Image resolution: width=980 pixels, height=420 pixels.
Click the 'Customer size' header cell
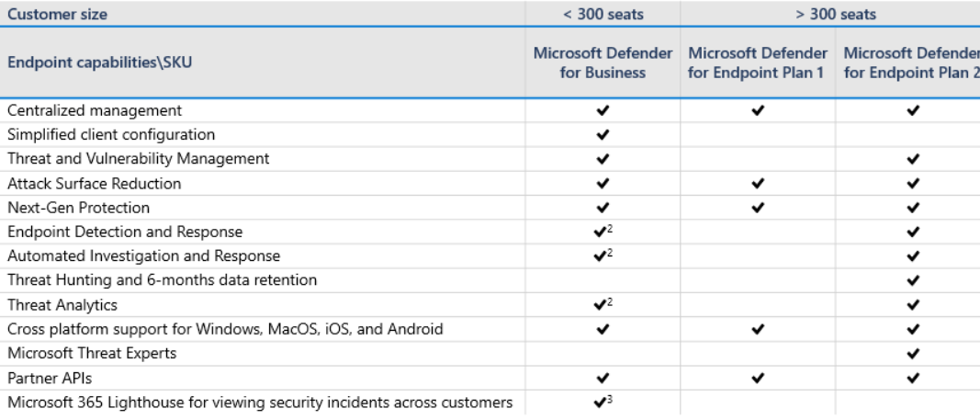[x=263, y=14]
